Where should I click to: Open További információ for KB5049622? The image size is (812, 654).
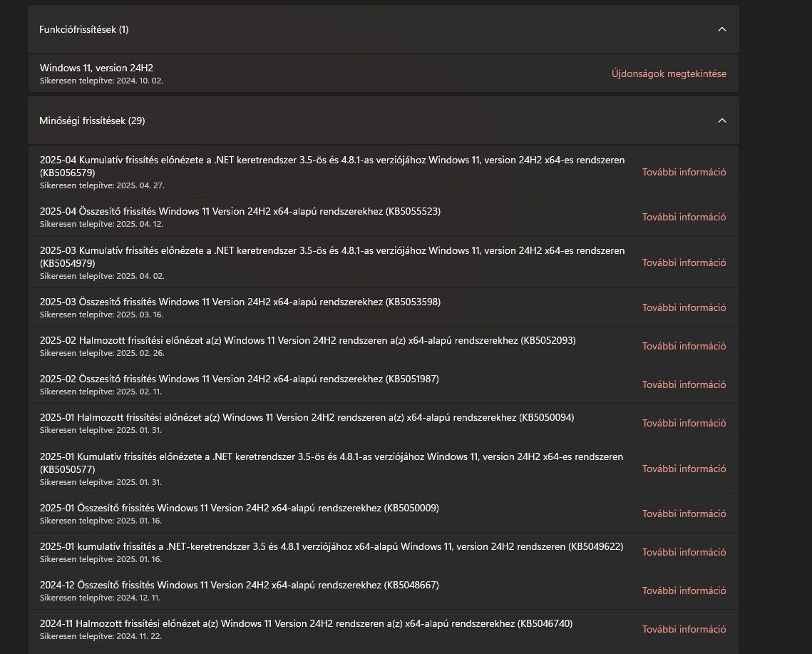click(684, 553)
